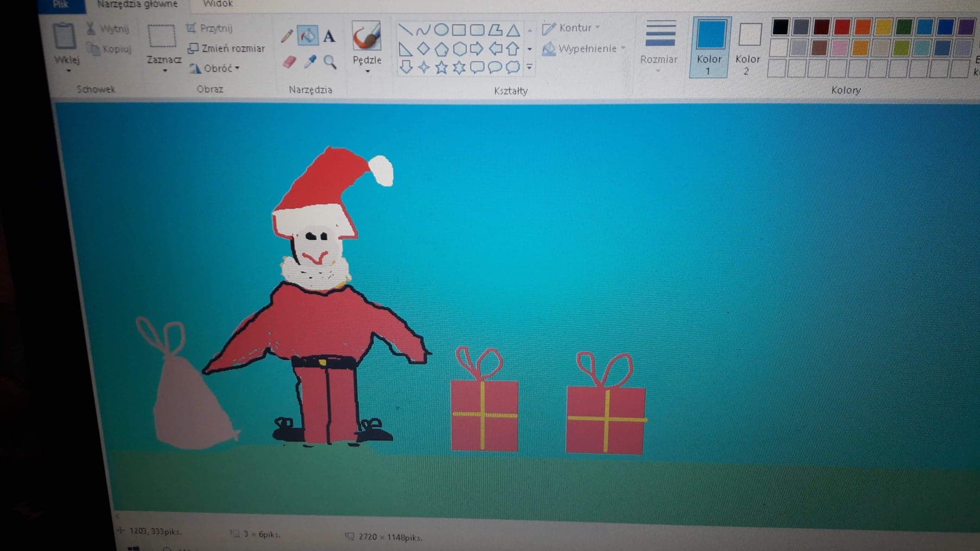Choose the Curve shape
This screenshot has height=551, width=980.
tap(423, 30)
